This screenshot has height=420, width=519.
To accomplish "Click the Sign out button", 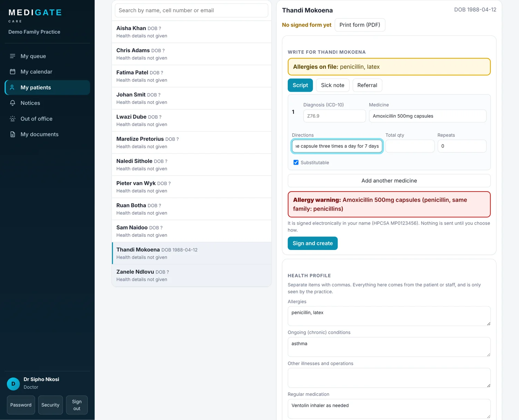I will [x=77, y=405].
